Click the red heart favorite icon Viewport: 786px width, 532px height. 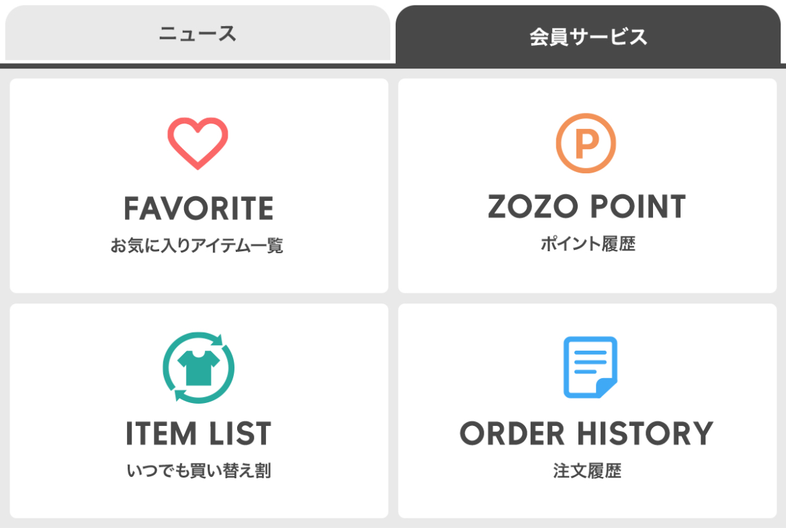coord(198,143)
